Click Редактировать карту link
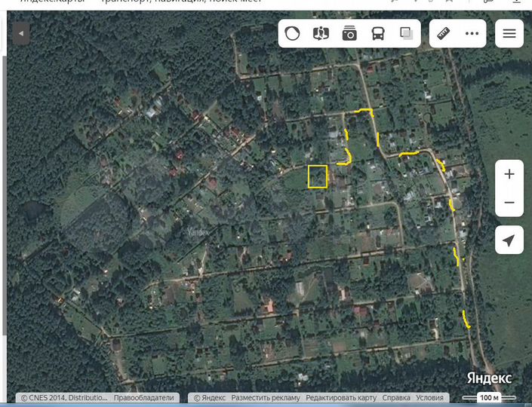Viewport: 532px width, 407px height. 340,397
